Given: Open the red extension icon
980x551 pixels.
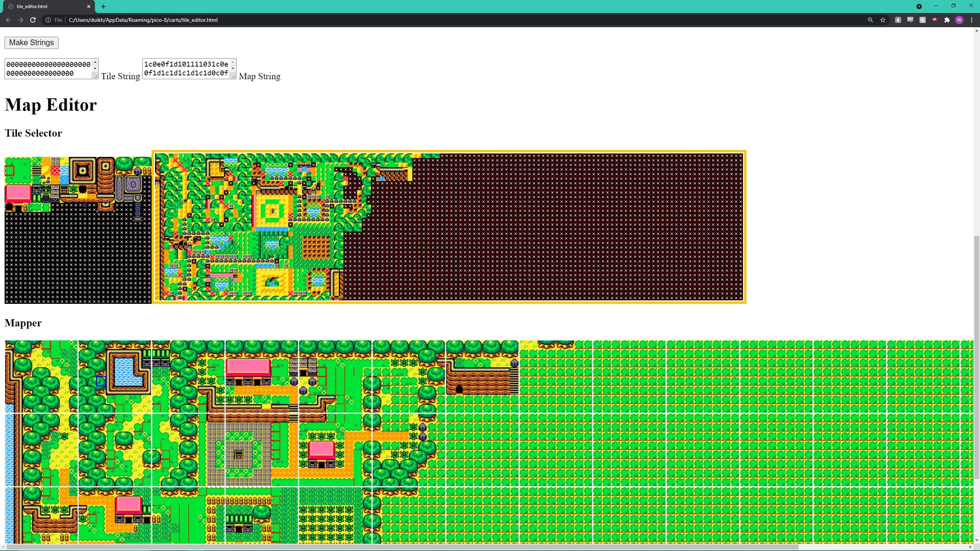Looking at the screenshot, I should tap(934, 20).
